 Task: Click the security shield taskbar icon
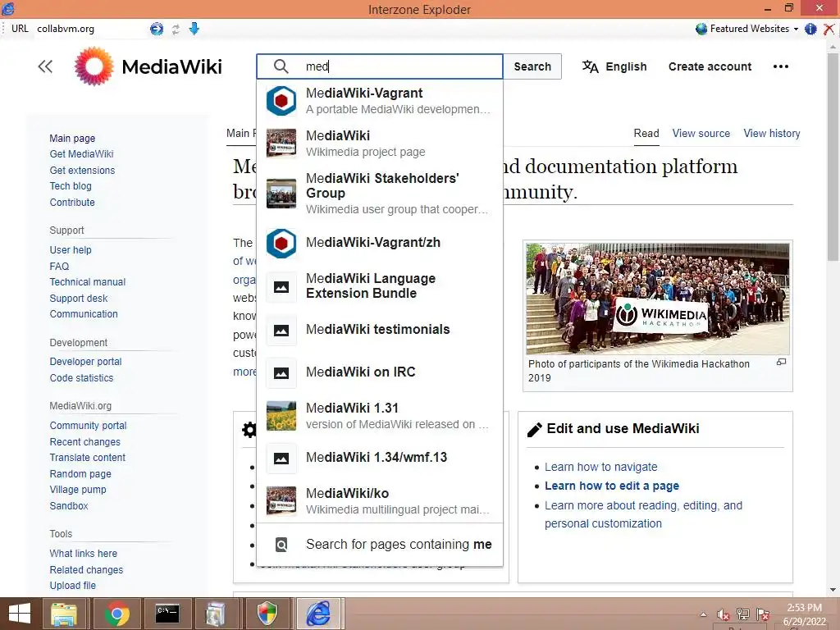[267, 614]
